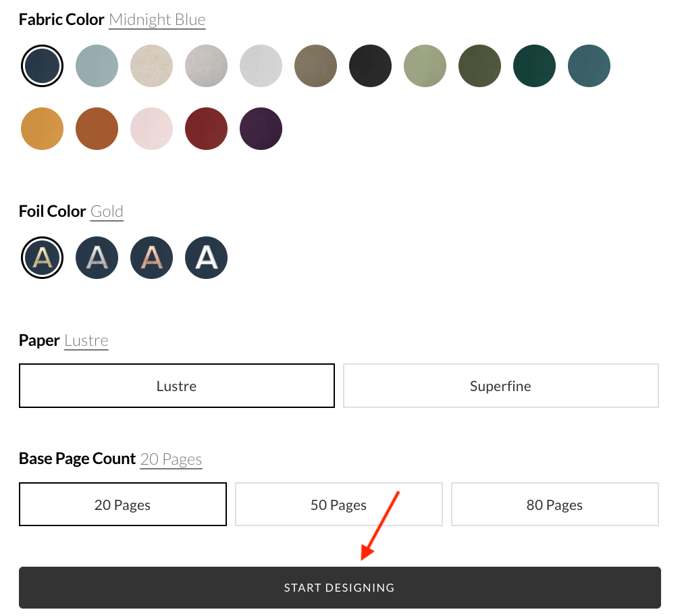Pick the black fabric color swatch

[x=371, y=66]
